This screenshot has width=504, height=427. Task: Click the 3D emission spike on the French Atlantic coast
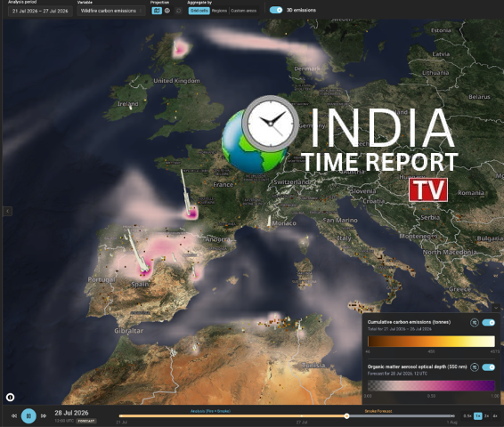click(186, 193)
